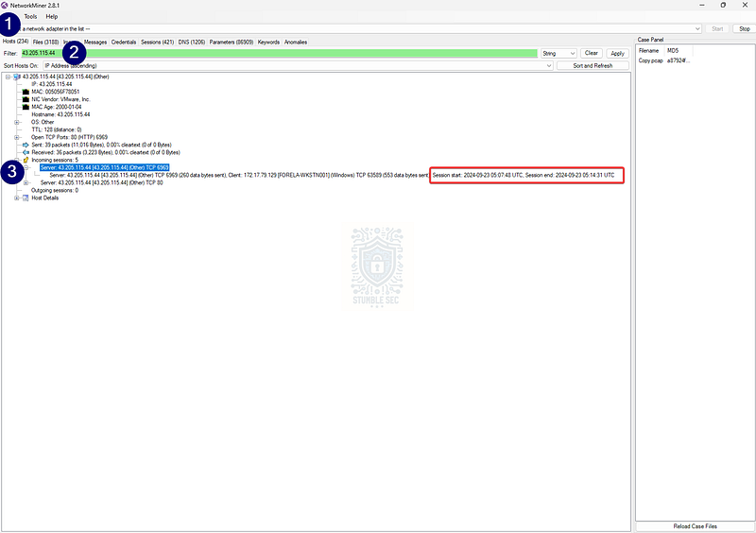Screen dimensions: 756x533
Task: Open the Tools menu
Action: tap(30, 16)
